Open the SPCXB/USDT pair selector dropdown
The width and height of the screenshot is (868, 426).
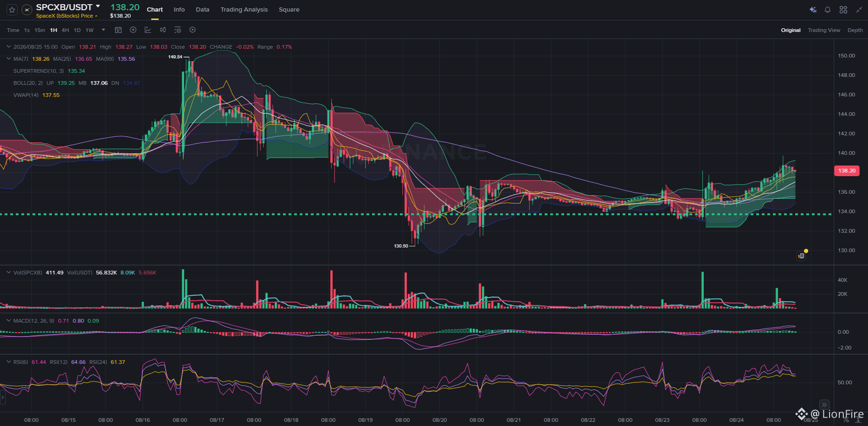click(x=98, y=6)
